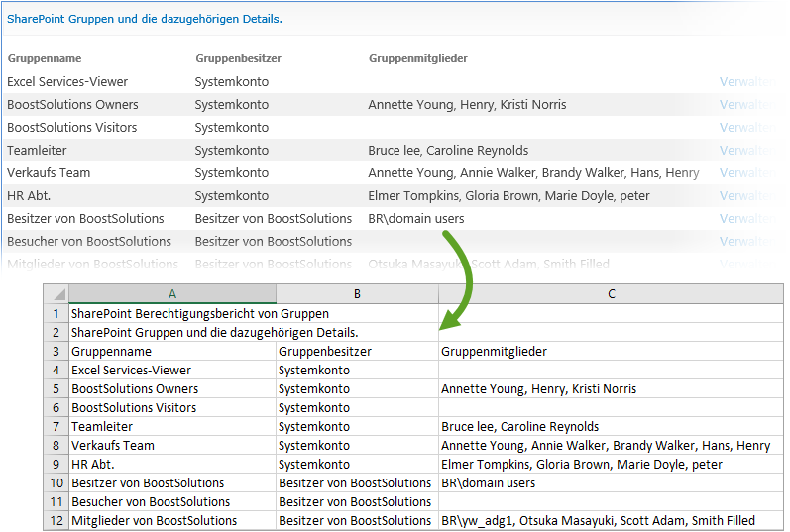Select spreadsheet row 7 header
Image resolution: width=790 pixels, height=532 pixels.
56,427
